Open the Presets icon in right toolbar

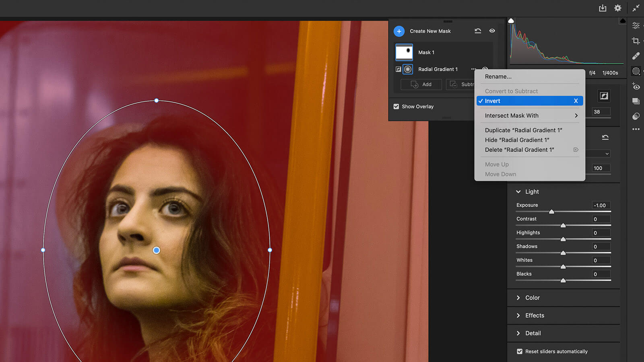point(636,116)
